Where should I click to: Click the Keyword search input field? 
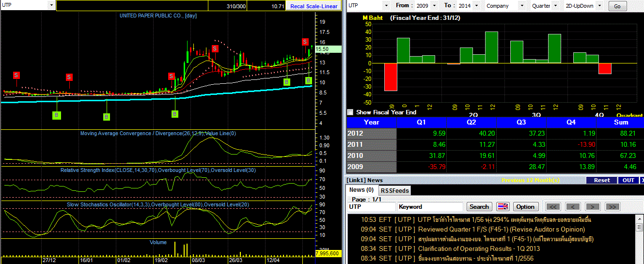[x=430, y=207]
